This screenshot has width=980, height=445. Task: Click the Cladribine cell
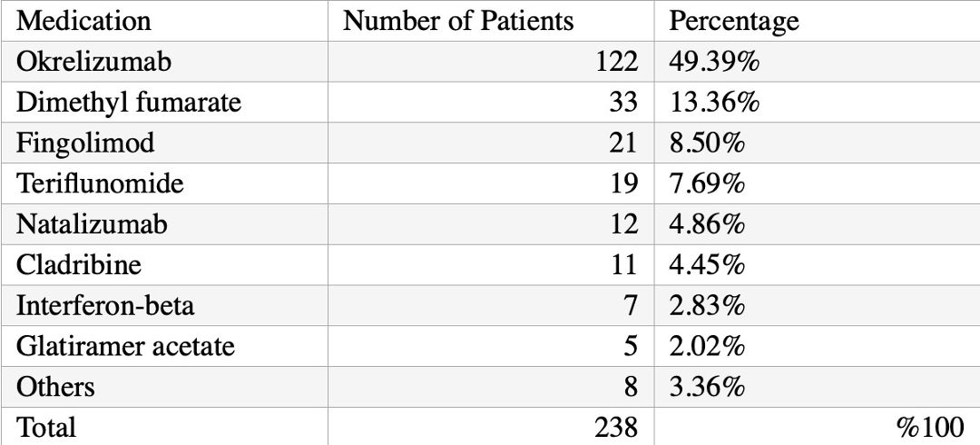pyautogui.click(x=164, y=265)
